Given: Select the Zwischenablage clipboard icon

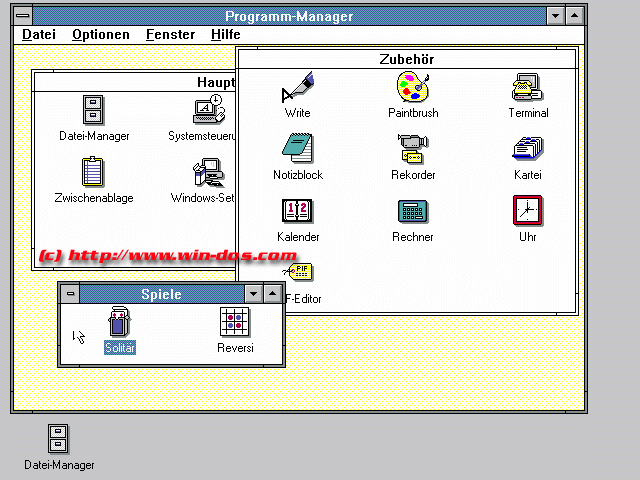Looking at the screenshot, I should (93, 173).
